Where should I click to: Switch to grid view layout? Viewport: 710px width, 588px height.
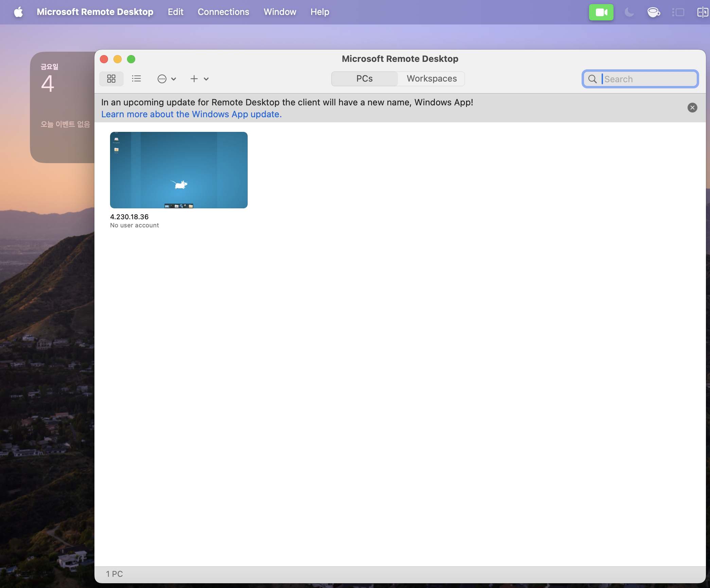tap(112, 79)
